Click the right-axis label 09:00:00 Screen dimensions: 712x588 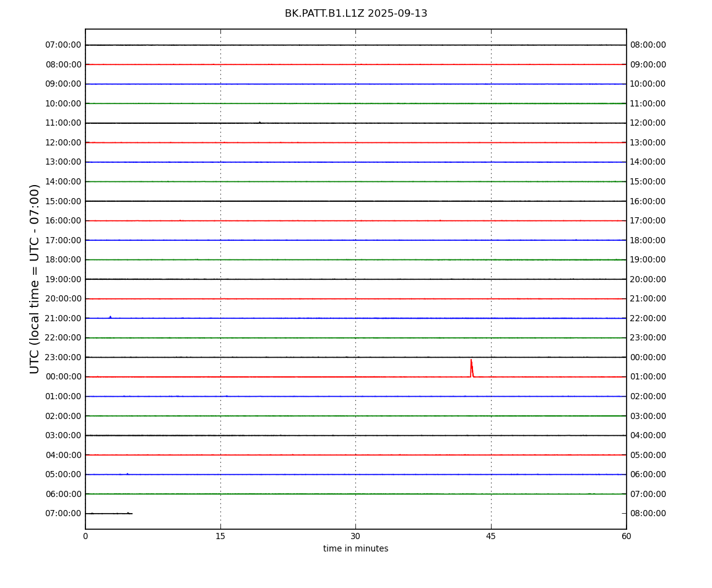click(x=648, y=64)
